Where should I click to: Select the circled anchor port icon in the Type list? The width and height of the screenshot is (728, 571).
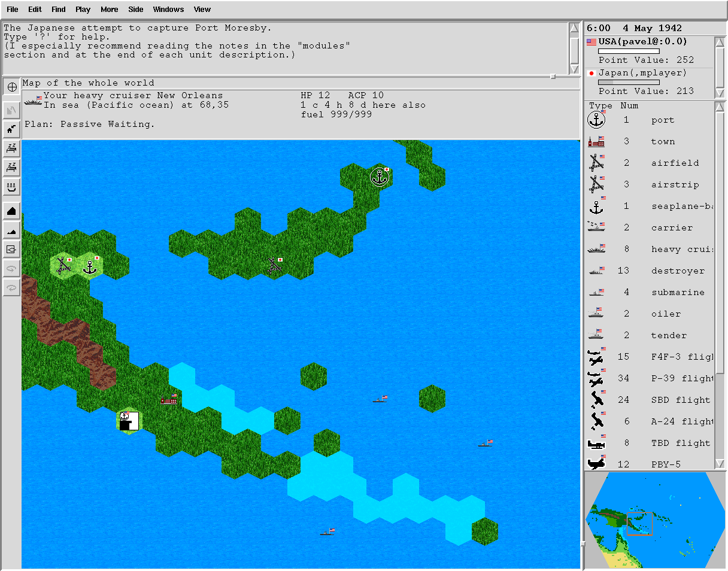(596, 120)
